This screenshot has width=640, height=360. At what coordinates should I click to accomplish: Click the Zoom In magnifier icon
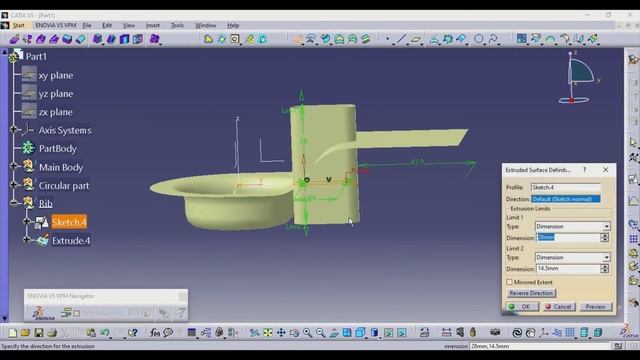pyautogui.click(x=307, y=333)
